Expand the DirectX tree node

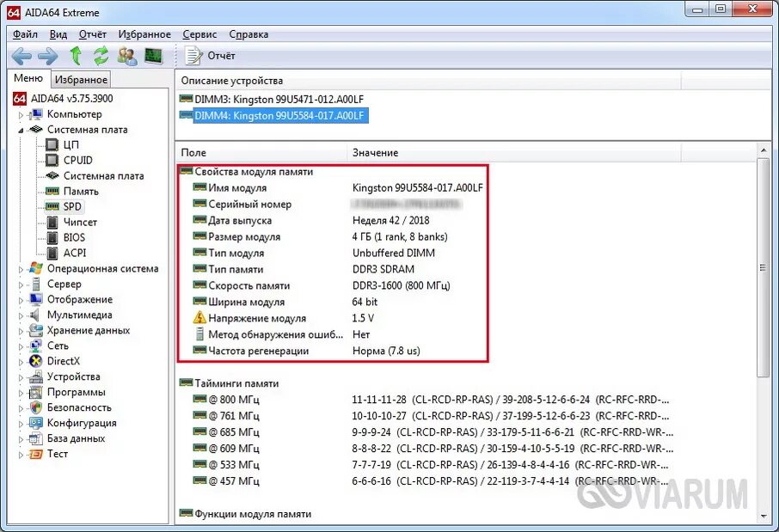(21, 362)
